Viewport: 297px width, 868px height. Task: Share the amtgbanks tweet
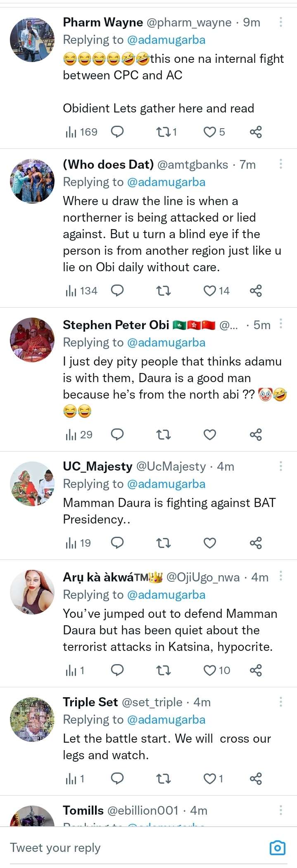tap(256, 291)
